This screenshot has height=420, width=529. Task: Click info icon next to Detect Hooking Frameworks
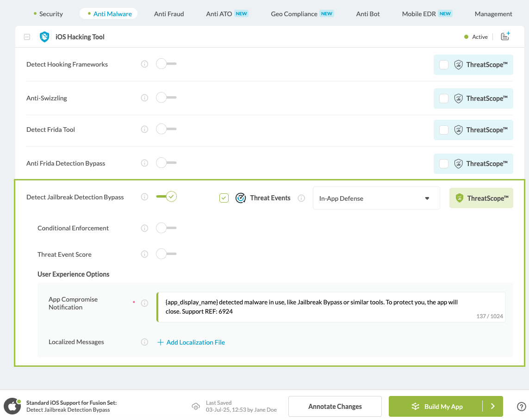tap(144, 64)
